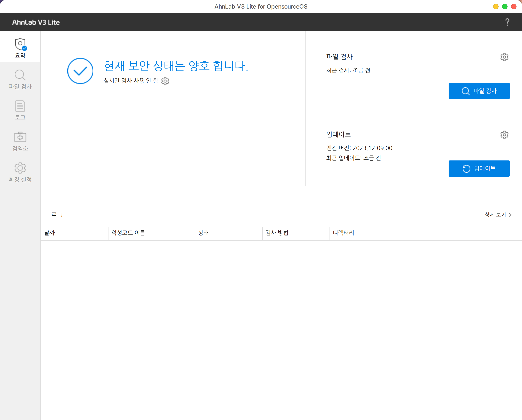Click the help question mark icon
Image resolution: width=522 pixels, height=420 pixels.
[507, 22]
